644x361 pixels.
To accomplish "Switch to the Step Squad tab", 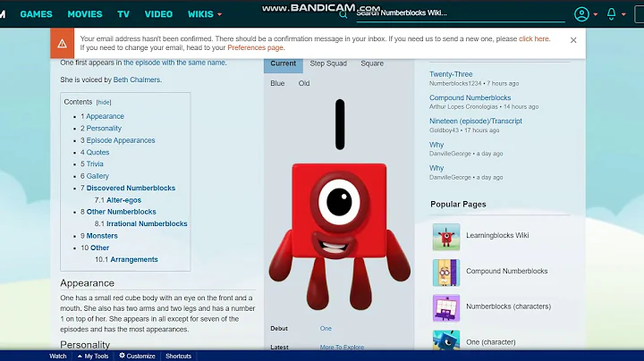I will [x=328, y=63].
